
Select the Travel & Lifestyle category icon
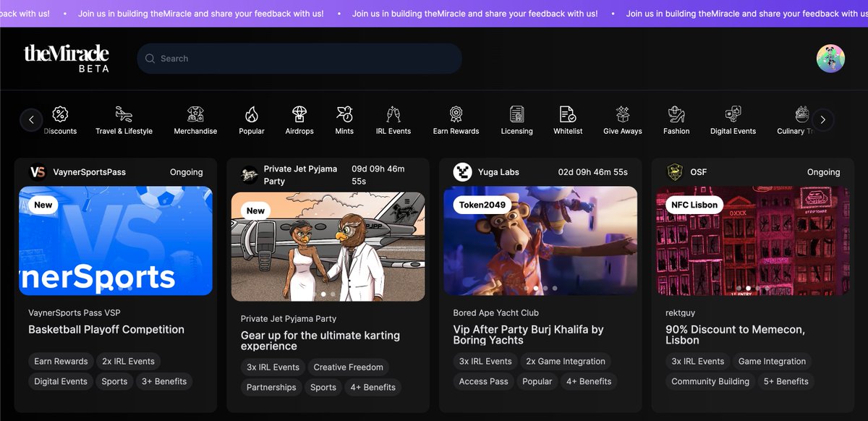click(x=124, y=114)
